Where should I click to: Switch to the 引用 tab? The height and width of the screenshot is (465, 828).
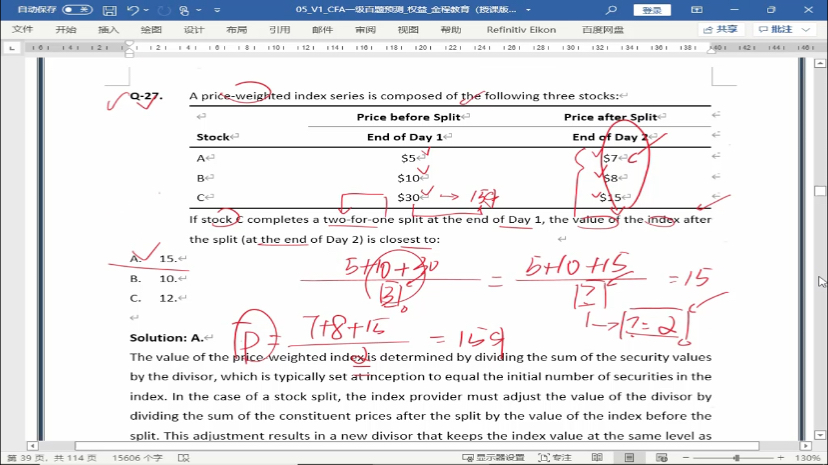pos(279,30)
